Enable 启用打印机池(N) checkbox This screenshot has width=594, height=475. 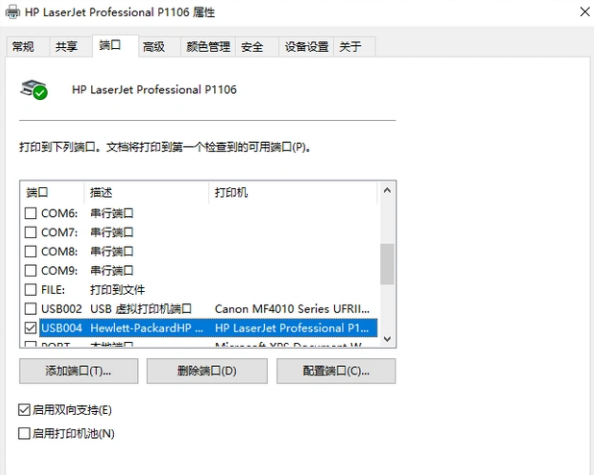click(x=24, y=433)
